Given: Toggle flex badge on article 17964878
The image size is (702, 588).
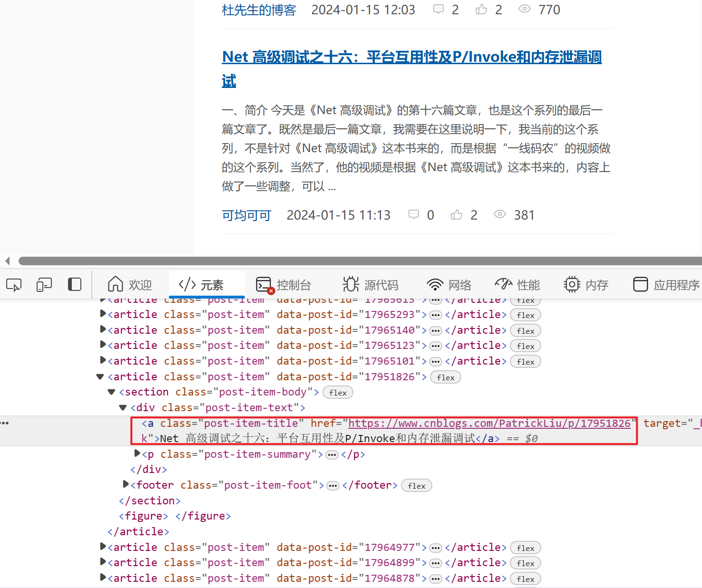Looking at the screenshot, I should pos(526,579).
